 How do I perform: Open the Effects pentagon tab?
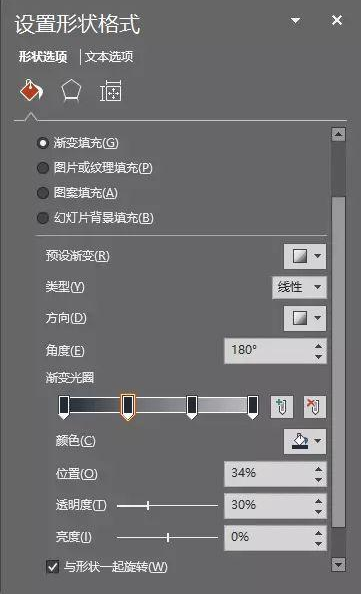click(x=71, y=91)
